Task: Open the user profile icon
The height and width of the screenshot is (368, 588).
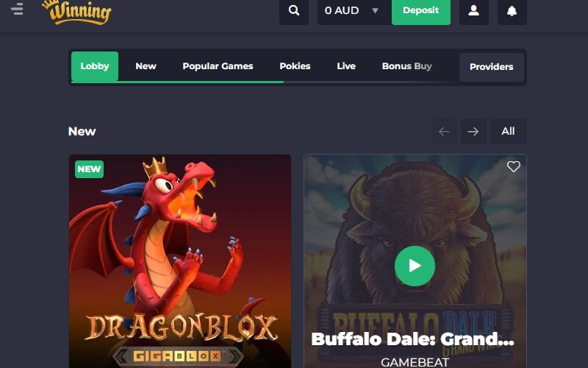Action: click(x=474, y=11)
